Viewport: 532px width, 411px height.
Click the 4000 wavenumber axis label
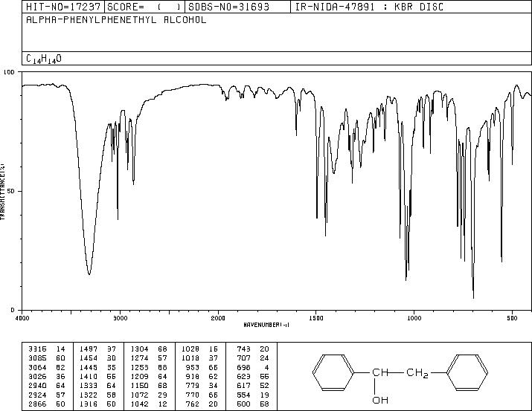(22, 318)
